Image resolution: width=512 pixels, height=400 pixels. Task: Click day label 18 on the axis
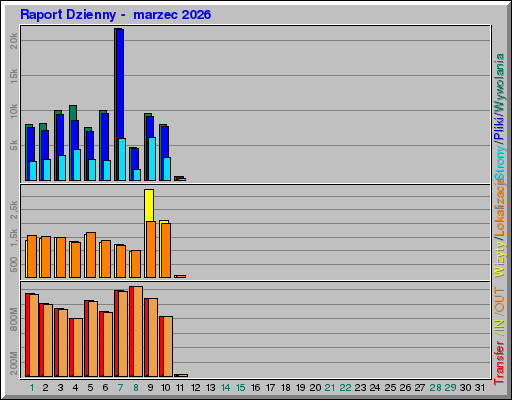click(x=286, y=388)
